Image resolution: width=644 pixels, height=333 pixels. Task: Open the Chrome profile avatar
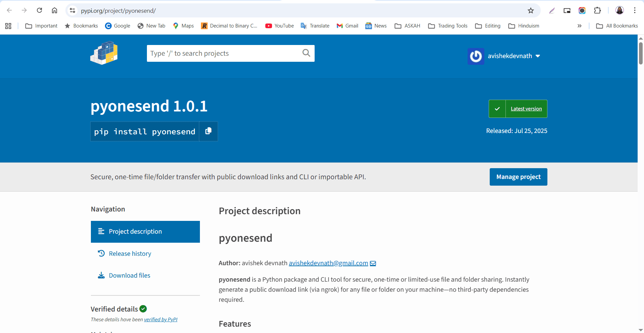click(x=620, y=10)
